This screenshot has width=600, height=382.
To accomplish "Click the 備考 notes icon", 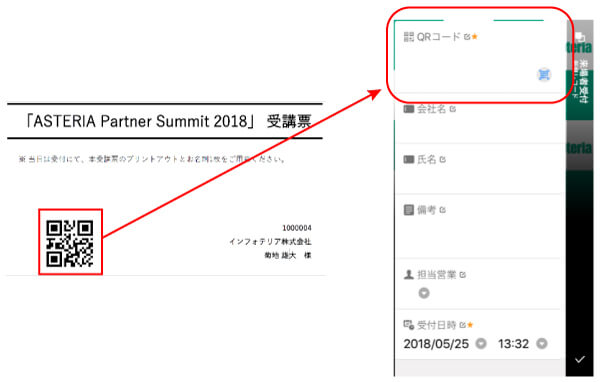I will pos(409,210).
